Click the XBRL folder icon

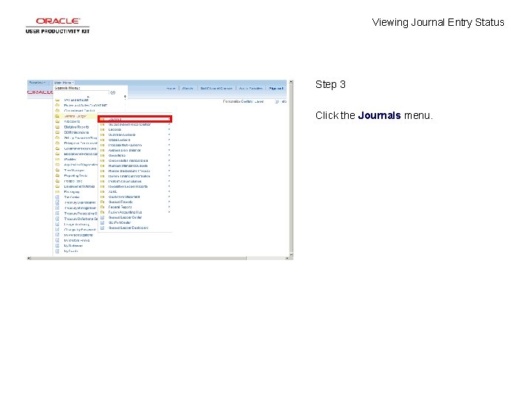coord(102,191)
